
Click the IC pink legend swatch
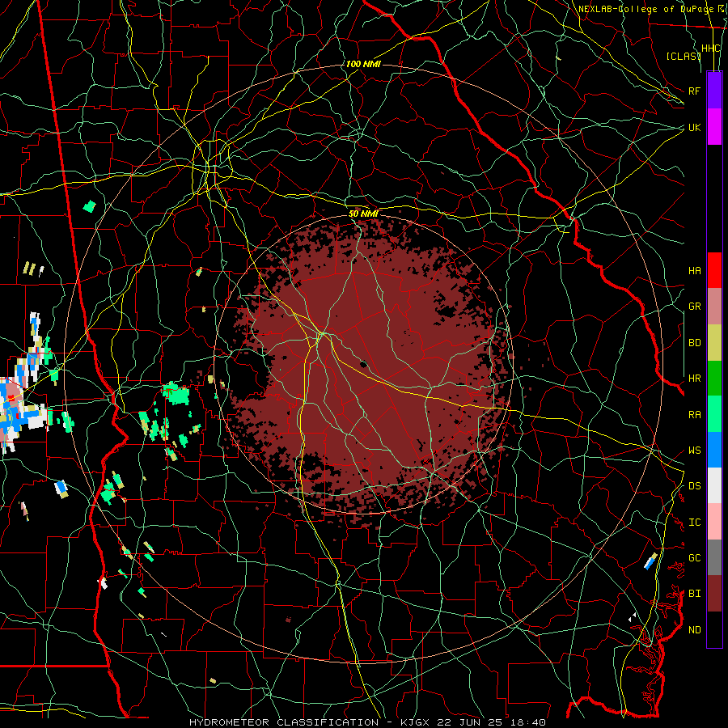pos(714,522)
